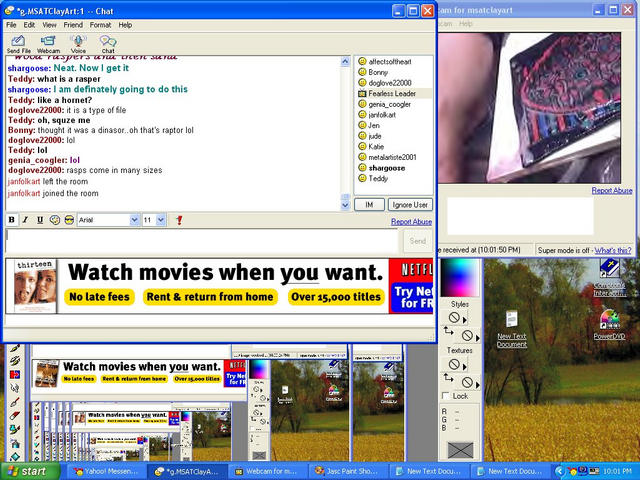Click the chat scrollbar down arrow

click(345, 205)
